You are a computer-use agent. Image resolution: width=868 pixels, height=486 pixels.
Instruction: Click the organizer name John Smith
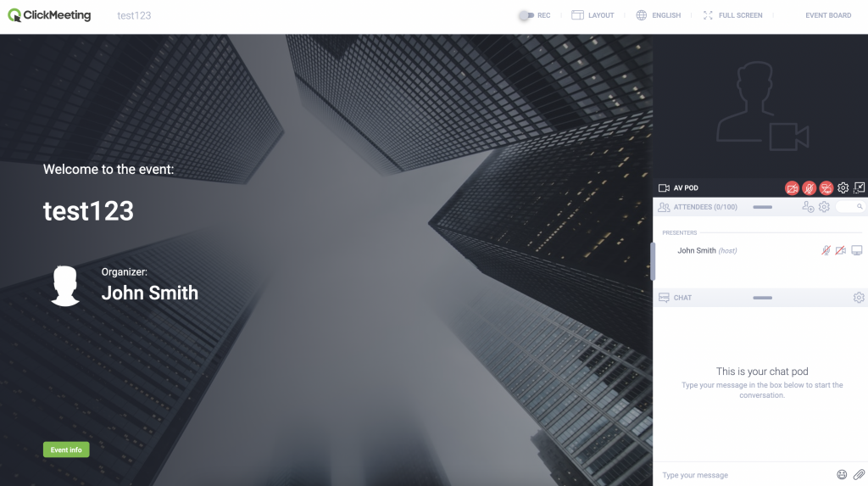149,293
